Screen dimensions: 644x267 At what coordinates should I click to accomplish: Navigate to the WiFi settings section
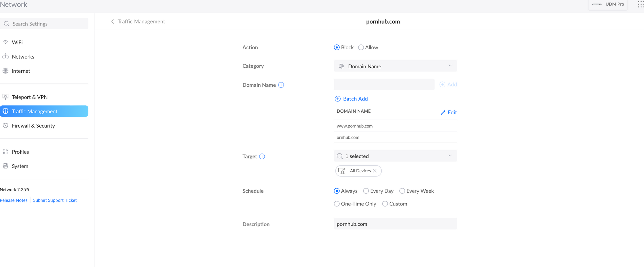[17, 42]
